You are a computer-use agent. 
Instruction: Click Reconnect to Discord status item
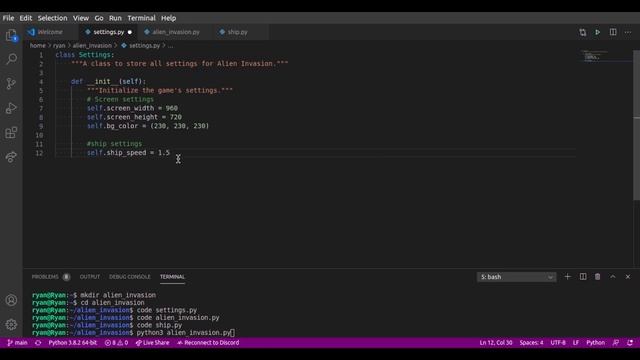208,343
